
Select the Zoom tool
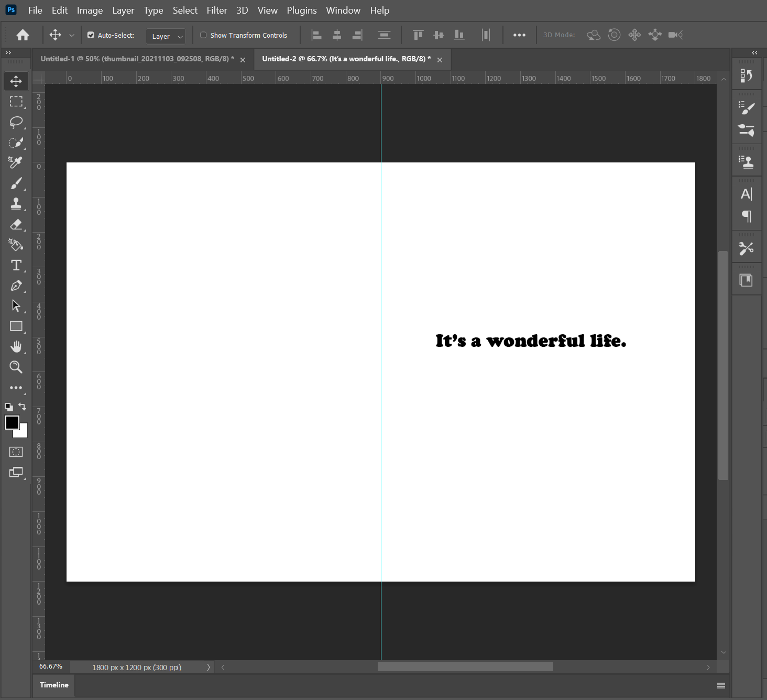[x=16, y=367]
